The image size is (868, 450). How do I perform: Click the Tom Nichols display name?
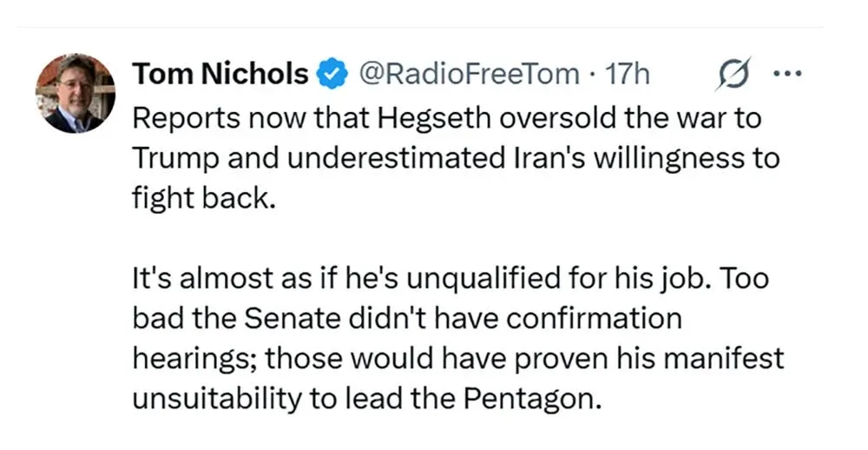point(220,75)
